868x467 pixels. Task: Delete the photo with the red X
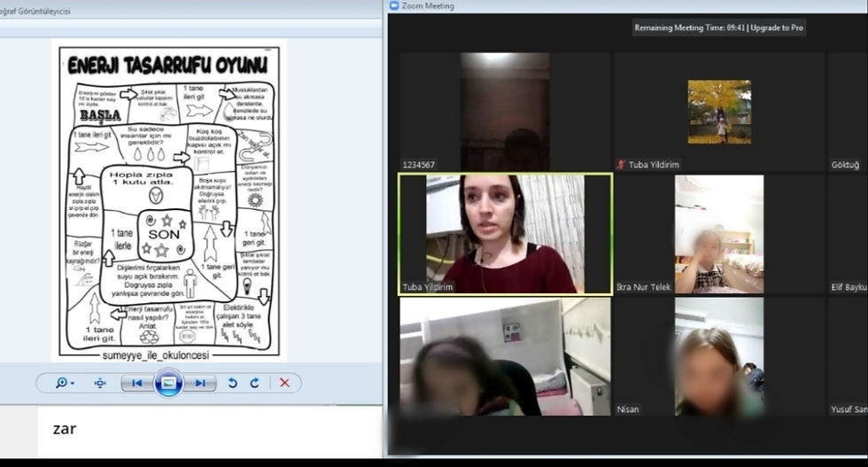click(x=284, y=383)
